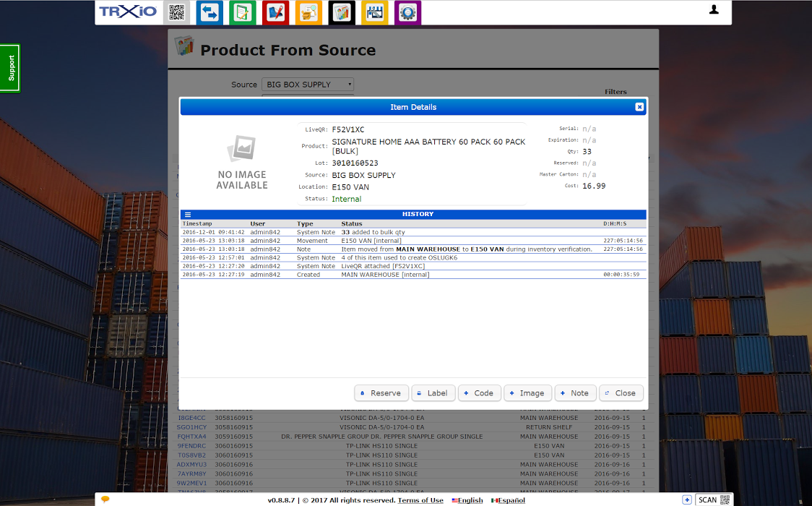Click the Support tab on the left edge

click(9, 67)
